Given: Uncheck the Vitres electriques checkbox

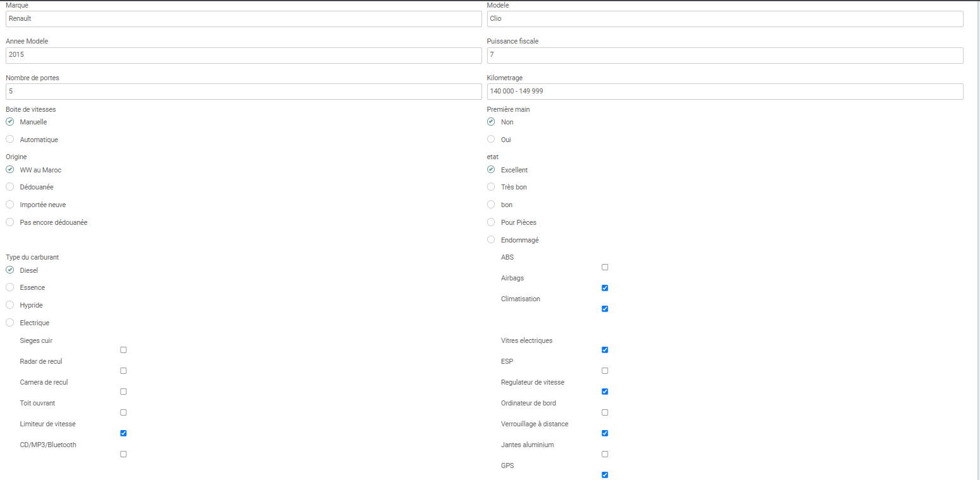Looking at the screenshot, I should tap(605, 349).
